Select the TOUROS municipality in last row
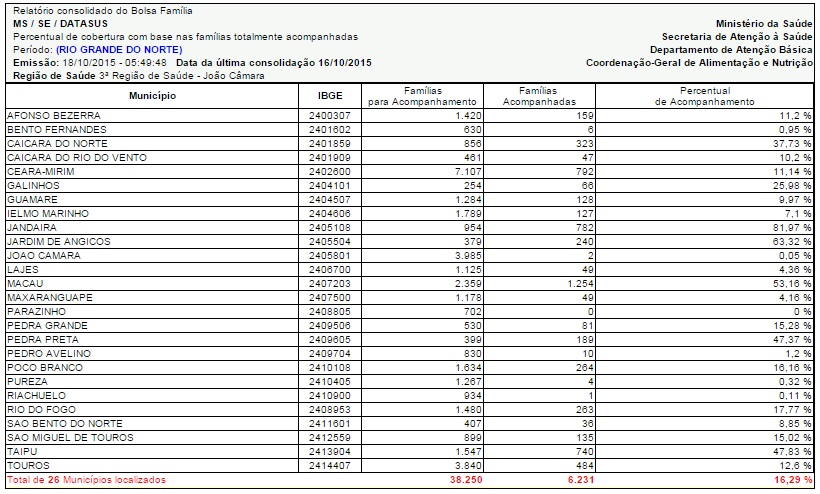820x494 pixels. tap(28, 466)
